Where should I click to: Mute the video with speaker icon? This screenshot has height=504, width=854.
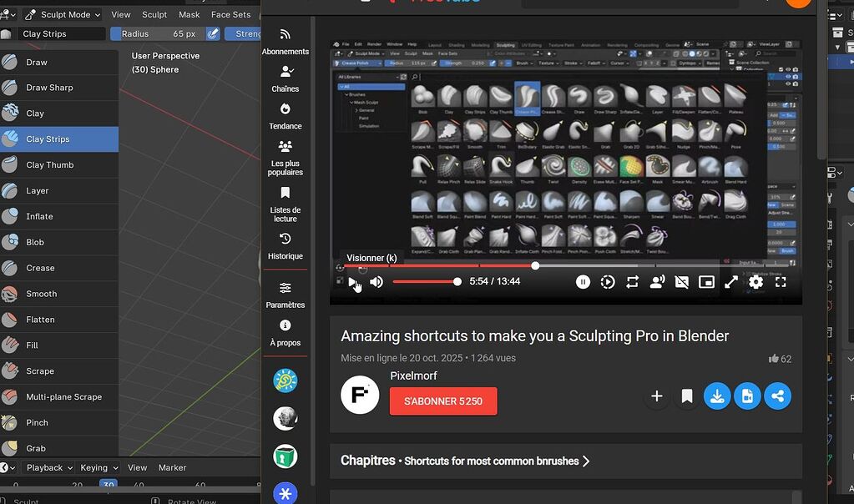pos(376,282)
